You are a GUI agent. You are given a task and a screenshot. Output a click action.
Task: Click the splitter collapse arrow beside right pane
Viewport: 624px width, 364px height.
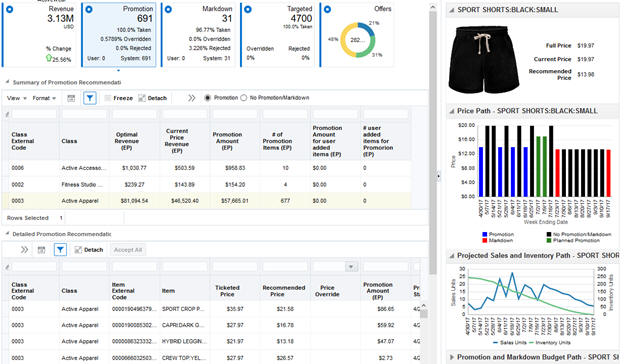tap(439, 176)
